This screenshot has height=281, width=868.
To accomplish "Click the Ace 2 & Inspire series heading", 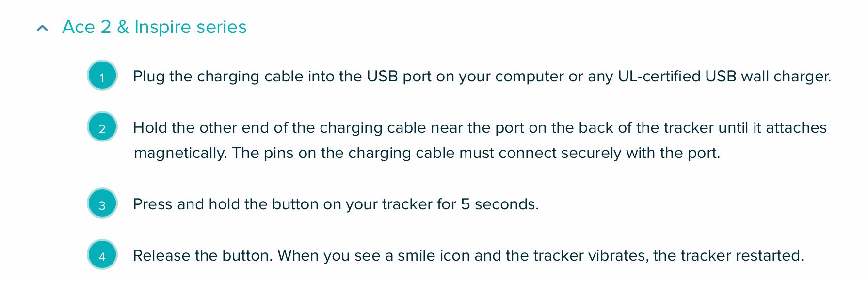I will [x=154, y=27].
